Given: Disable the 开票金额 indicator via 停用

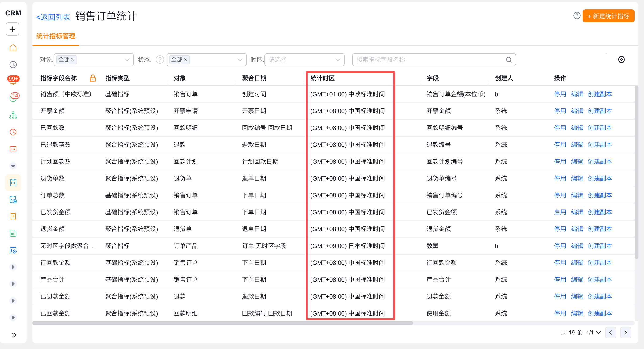Looking at the screenshot, I should coord(559,111).
